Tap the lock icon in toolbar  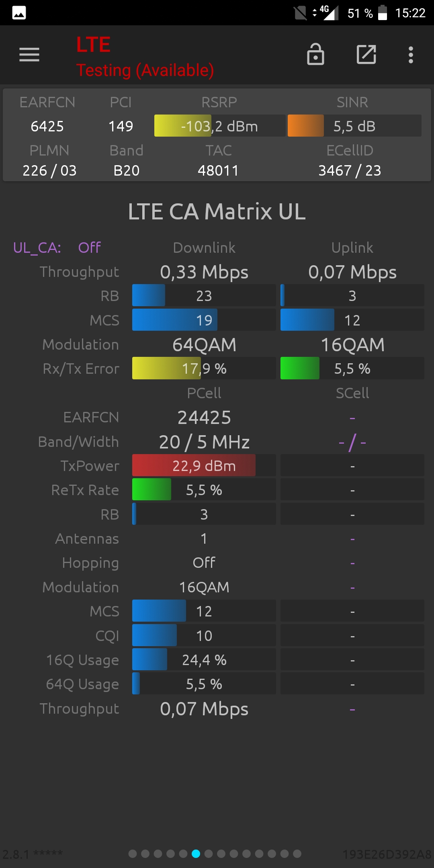tap(315, 54)
